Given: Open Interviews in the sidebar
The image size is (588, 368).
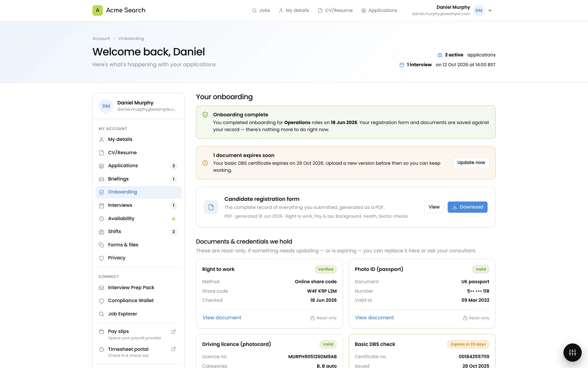Looking at the screenshot, I should tap(139, 205).
